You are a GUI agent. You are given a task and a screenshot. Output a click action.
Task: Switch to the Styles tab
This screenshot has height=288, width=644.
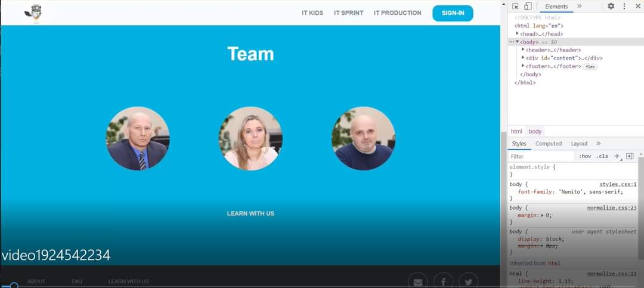519,143
